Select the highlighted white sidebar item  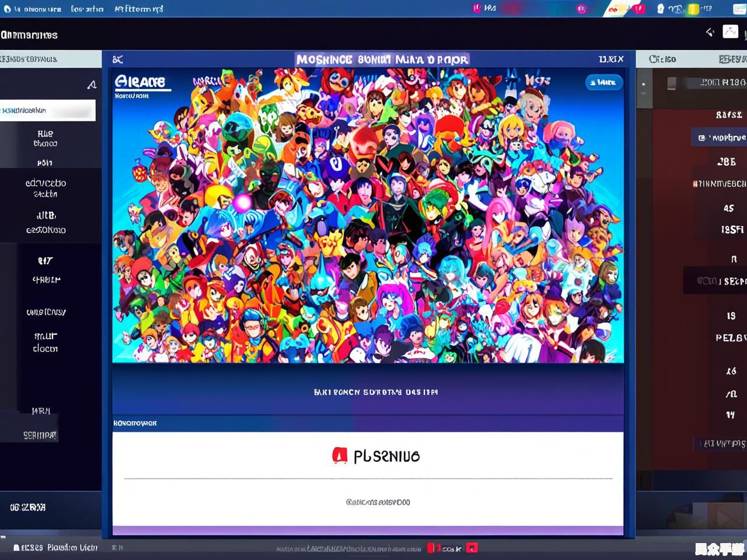tap(48, 110)
